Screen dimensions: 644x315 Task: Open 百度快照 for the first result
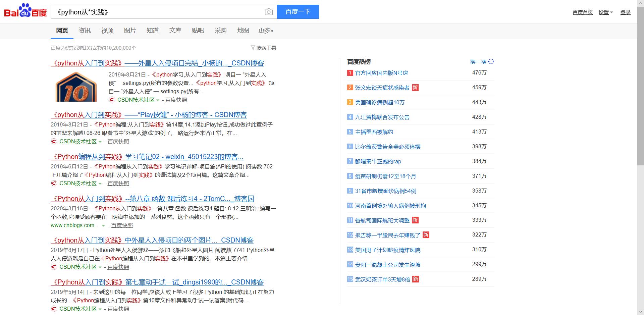176,100
